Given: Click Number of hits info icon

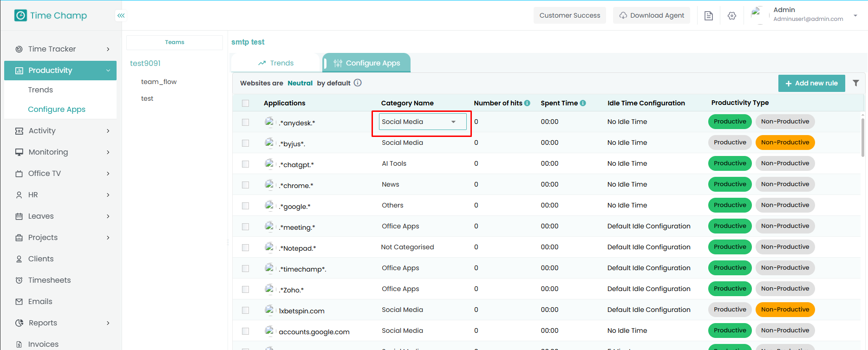Looking at the screenshot, I should [x=527, y=103].
